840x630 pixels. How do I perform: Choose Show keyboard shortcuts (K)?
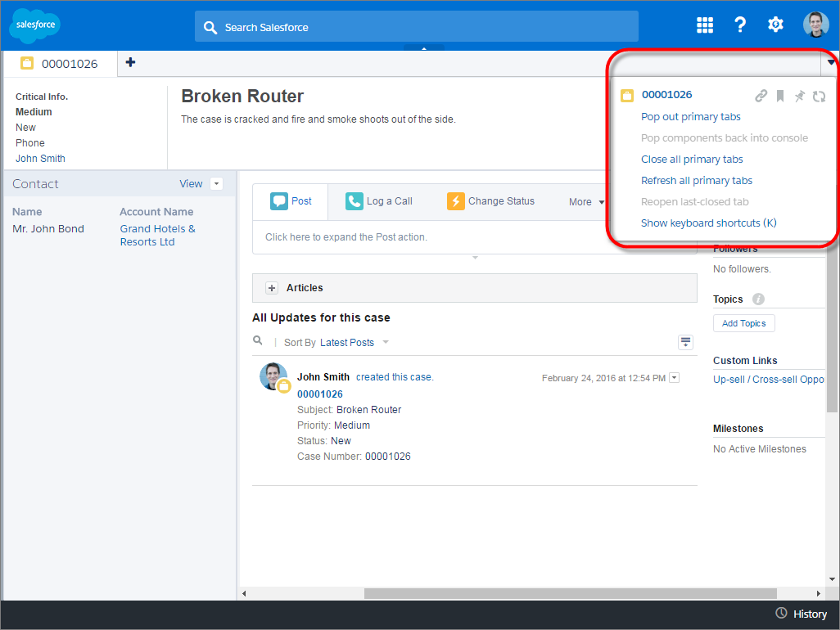[x=708, y=223]
